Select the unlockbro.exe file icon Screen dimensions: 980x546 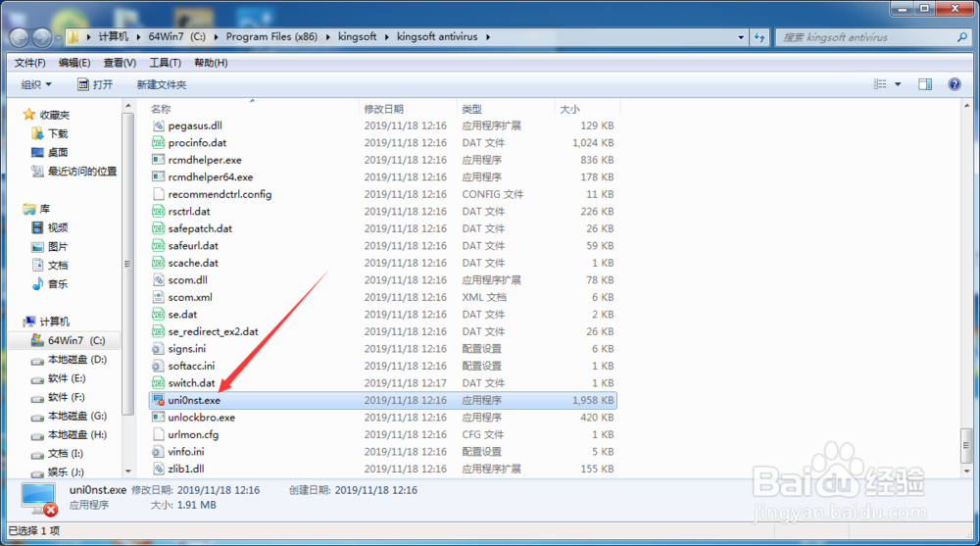click(x=158, y=418)
